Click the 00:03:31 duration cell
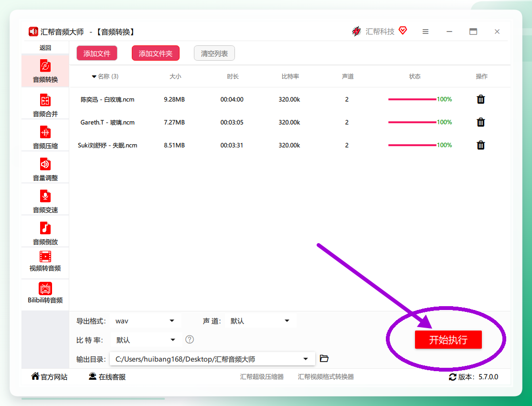The image size is (532, 406). click(x=232, y=145)
